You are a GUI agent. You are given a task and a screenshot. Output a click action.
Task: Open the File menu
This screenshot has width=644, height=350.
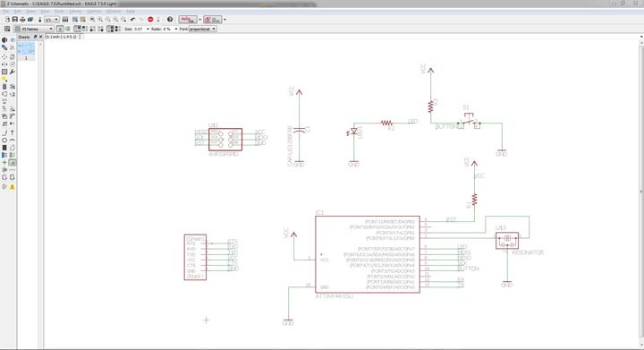coord(5,11)
